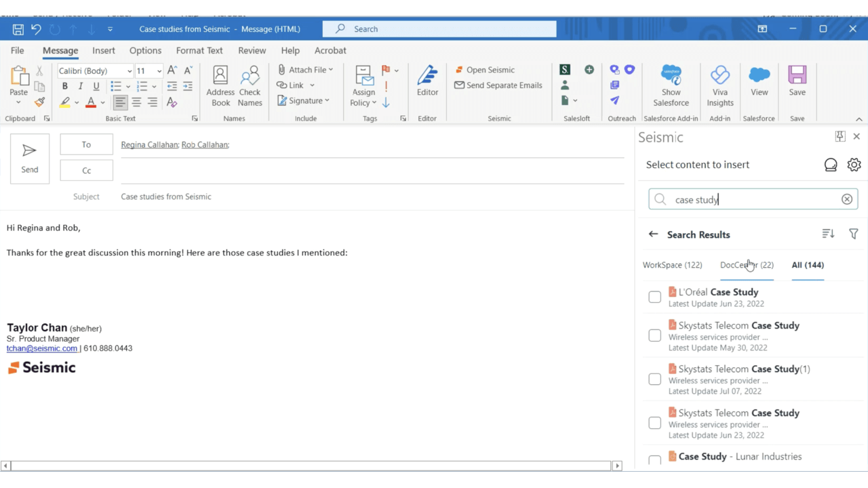Switch to the Review tab

pyautogui.click(x=252, y=50)
